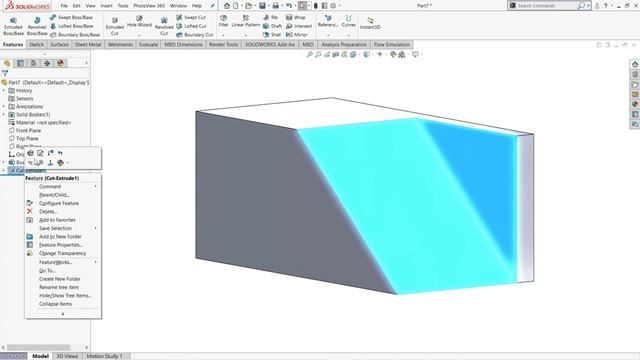
Task: Click the Zoom to Fit view icon
Action: point(309,54)
